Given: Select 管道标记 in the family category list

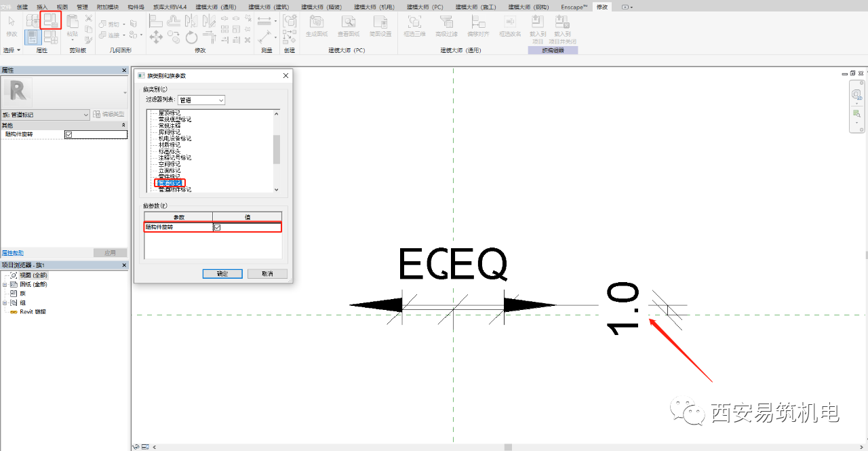Looking at the screenshot, I should [x=170, y=183].
